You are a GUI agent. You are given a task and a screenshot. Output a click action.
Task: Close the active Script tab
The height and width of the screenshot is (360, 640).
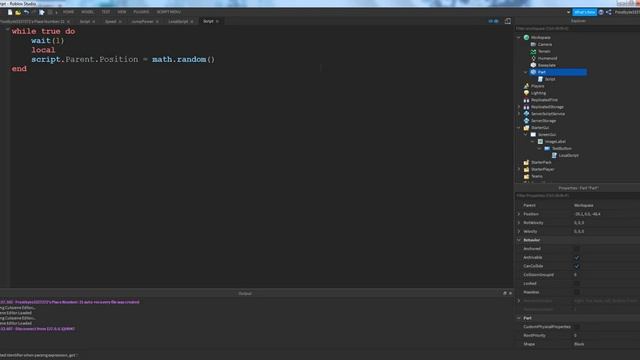(217, 21)
